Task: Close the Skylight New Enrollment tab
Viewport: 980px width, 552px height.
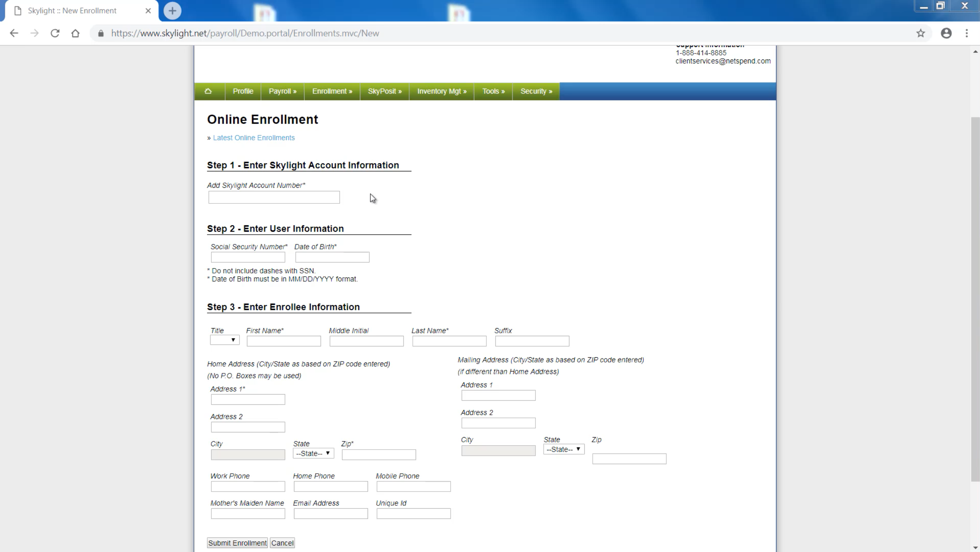Action: 148,11
